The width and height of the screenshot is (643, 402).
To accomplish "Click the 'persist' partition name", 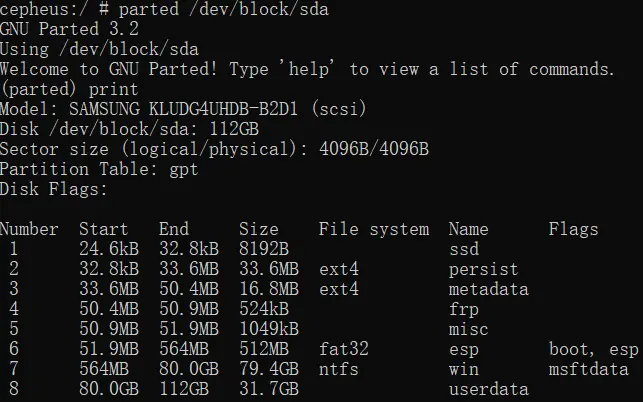I will [483, 270].
